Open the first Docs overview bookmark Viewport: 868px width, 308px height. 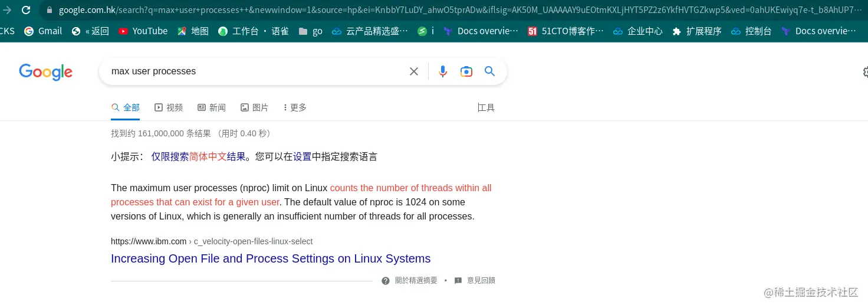[x=481, y=31]
